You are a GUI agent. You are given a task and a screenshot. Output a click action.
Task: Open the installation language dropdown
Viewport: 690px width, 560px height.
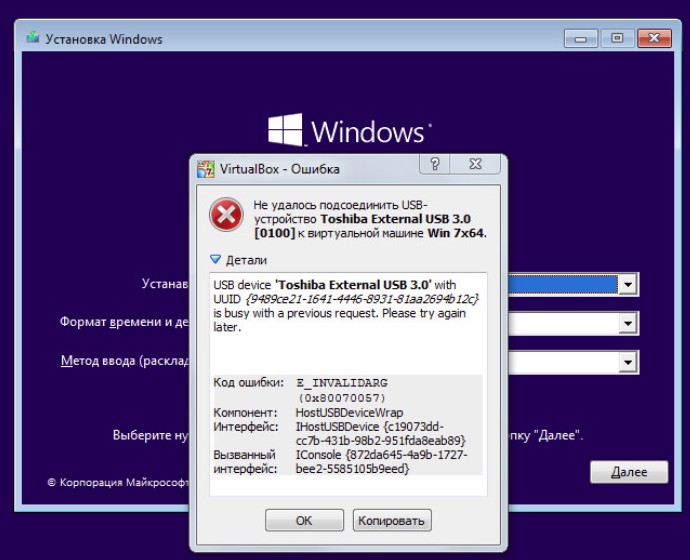coord(627,285)
